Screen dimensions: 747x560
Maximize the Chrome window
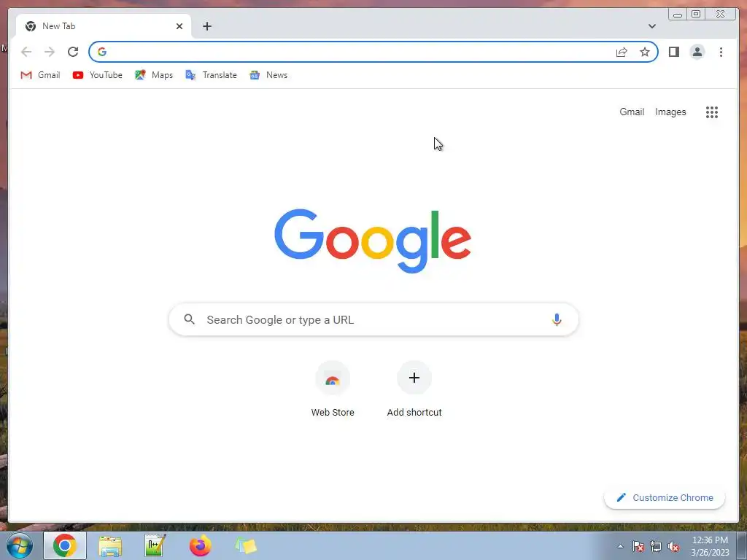696,15
